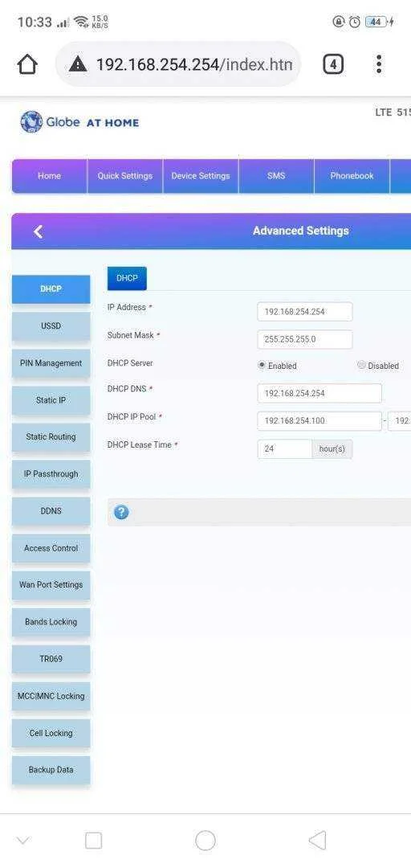Open the browser three-dot menu

tap(378, 64)
